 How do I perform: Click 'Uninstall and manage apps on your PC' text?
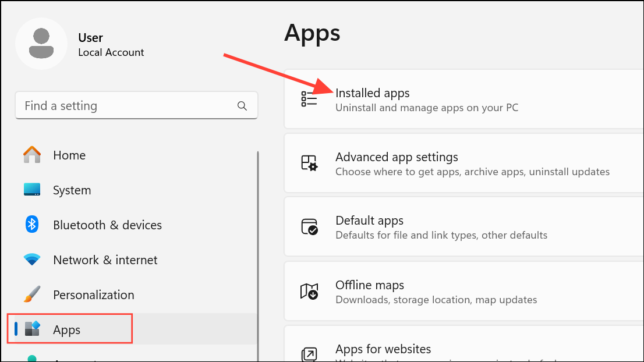pos(427,108)
